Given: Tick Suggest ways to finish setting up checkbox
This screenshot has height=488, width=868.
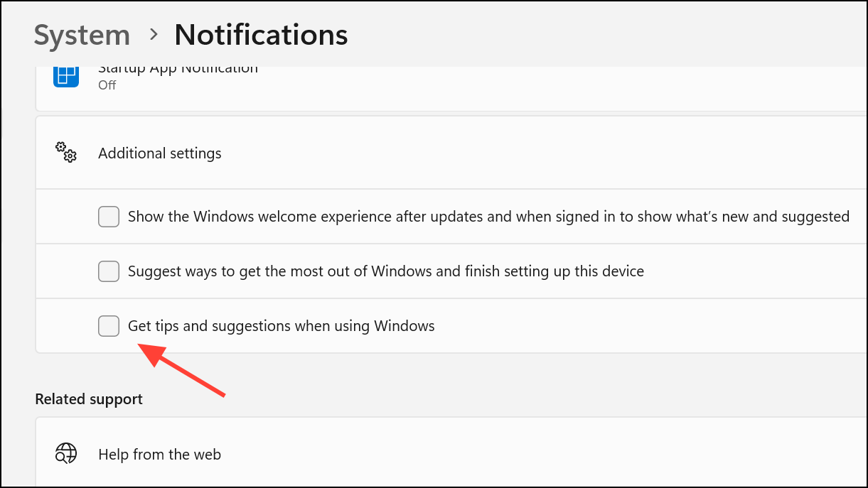Looking at the screenshot, I should [109, 271].
